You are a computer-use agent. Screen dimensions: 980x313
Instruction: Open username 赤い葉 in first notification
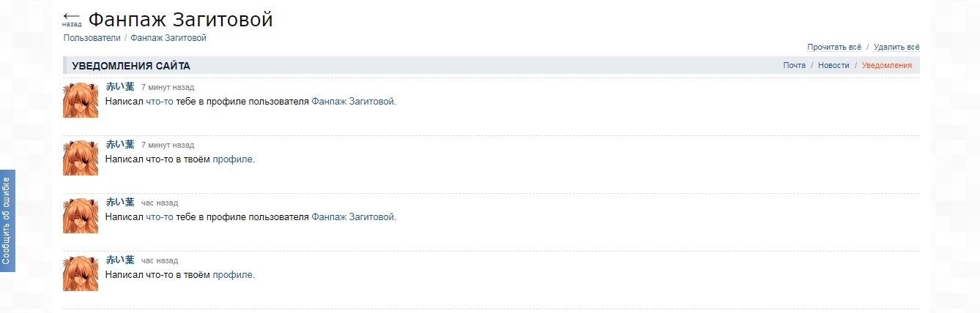(120, 86)
